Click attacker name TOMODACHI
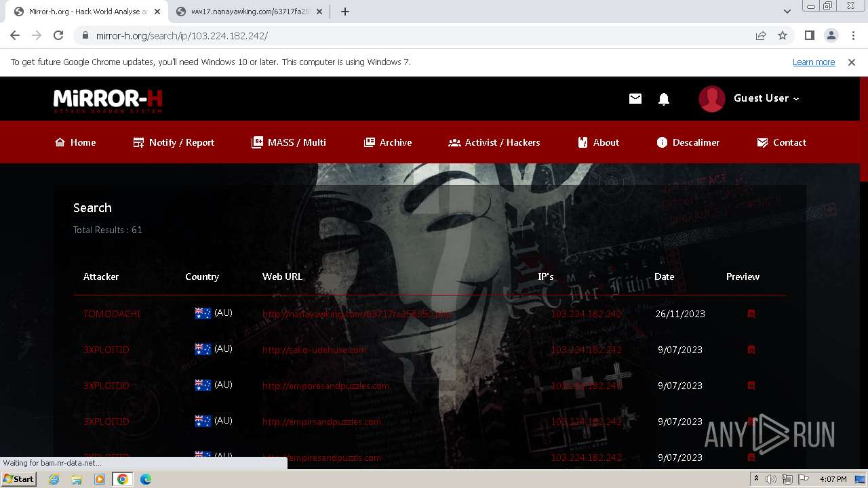Viewport: 868px width, 488px height. (112, 314)
